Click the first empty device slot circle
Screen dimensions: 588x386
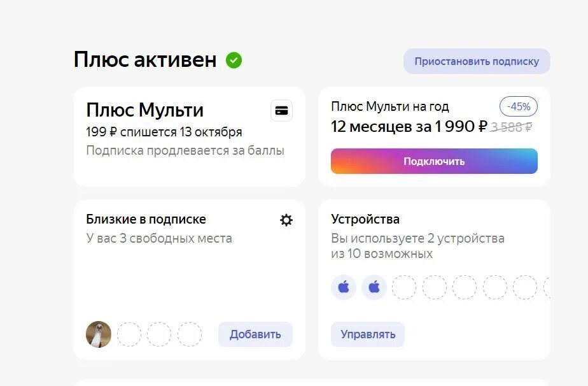tap(404, 287)
